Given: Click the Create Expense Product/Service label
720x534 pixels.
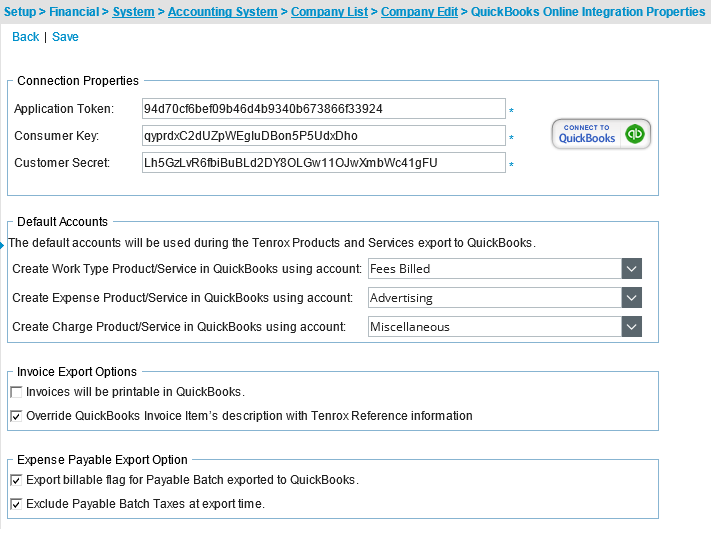Looking at the screenshot, I should pyautogui.click(x=182, y=298).
